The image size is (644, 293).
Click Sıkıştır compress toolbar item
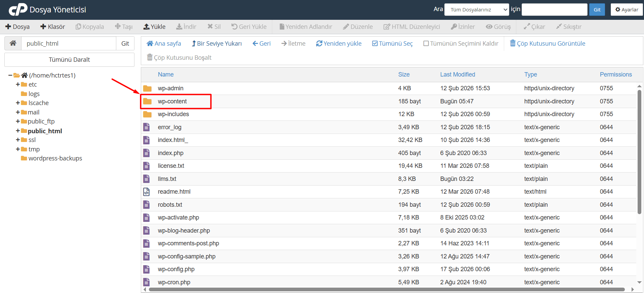(569, 27)
